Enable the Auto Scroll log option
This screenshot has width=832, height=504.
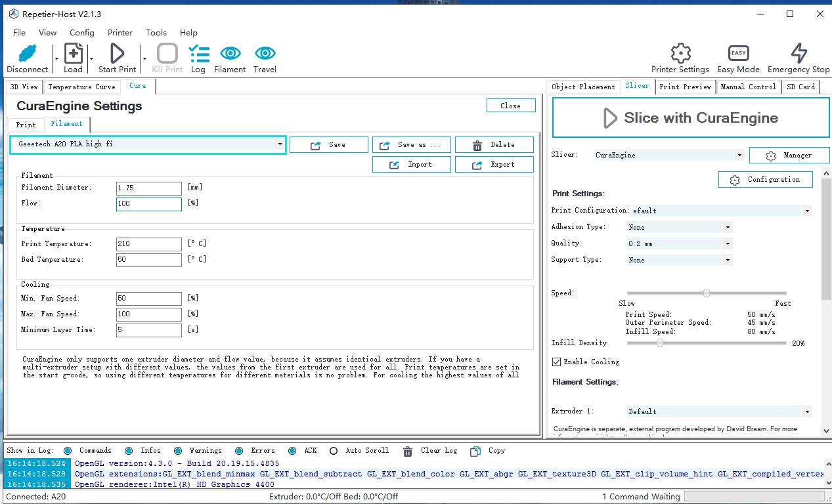(334, 451)
